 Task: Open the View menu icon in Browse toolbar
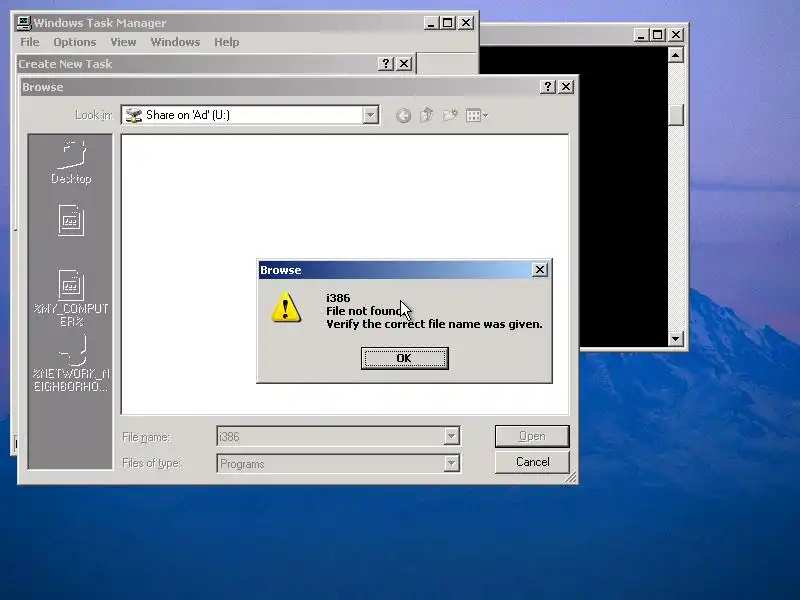tap(477, 116)
